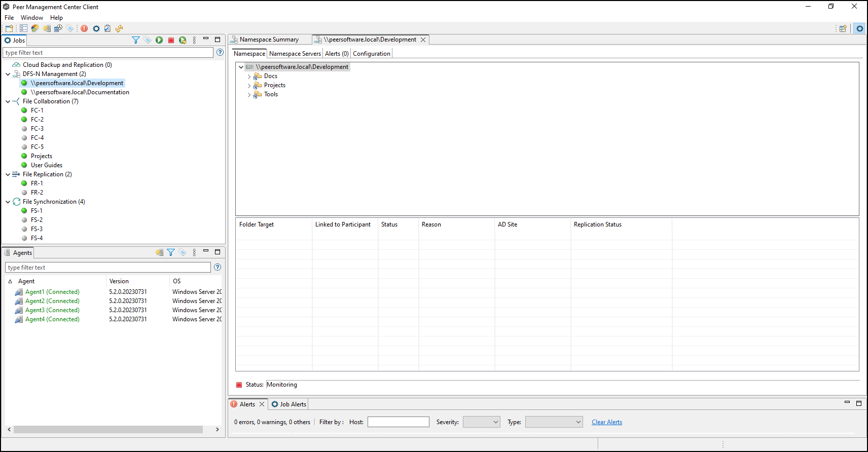The height and width of the screenshot is (452, 868).
Task: Open the Severity dropdown in Alerts
Action: tap(482, 422)
